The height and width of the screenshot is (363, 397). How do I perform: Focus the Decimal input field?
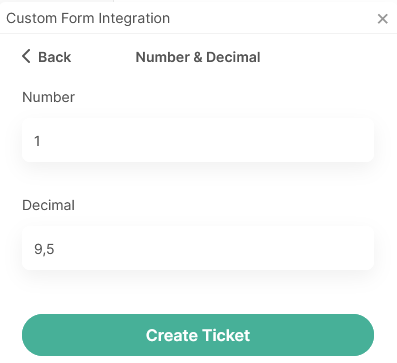point(198,248)
